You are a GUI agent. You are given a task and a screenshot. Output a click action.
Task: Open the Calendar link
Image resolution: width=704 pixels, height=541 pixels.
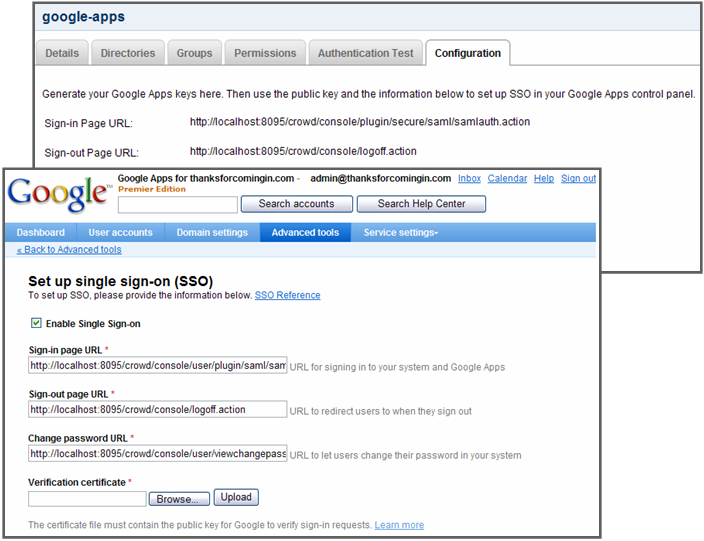click(x=507, y=179)
